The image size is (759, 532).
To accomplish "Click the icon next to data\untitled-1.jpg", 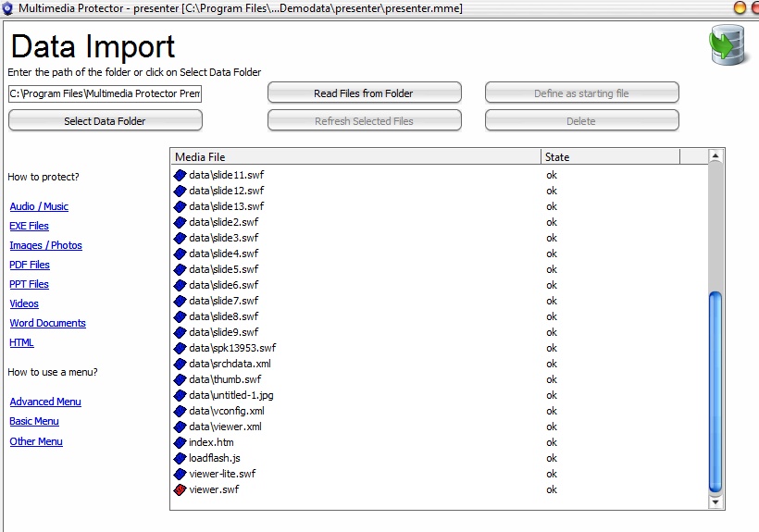I will point(180,395).
